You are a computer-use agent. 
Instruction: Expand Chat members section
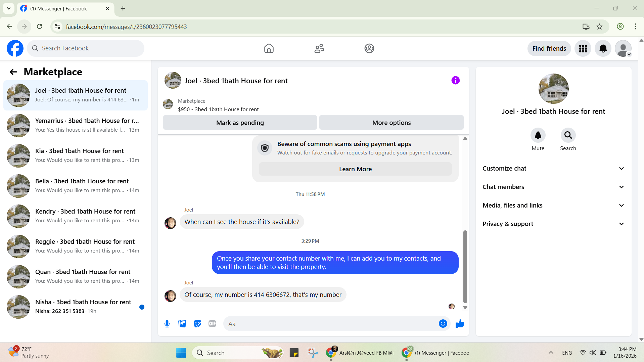click(553, 187)
